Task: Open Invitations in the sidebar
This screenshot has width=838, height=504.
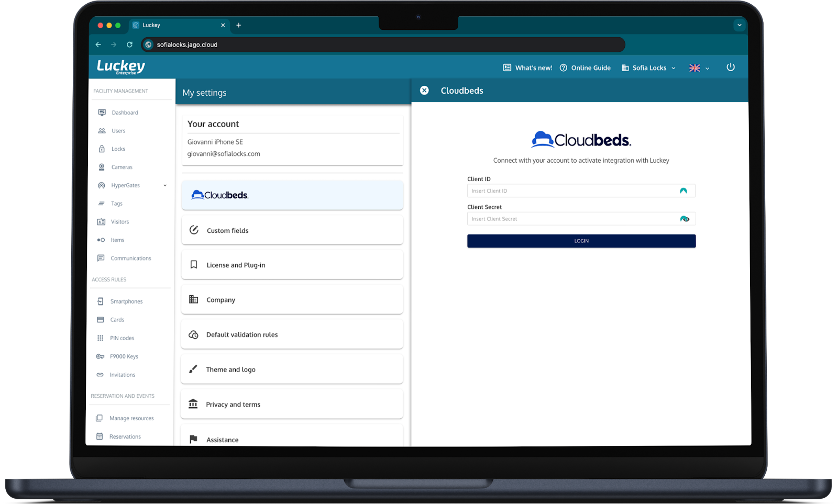Action: click(122, 375)
